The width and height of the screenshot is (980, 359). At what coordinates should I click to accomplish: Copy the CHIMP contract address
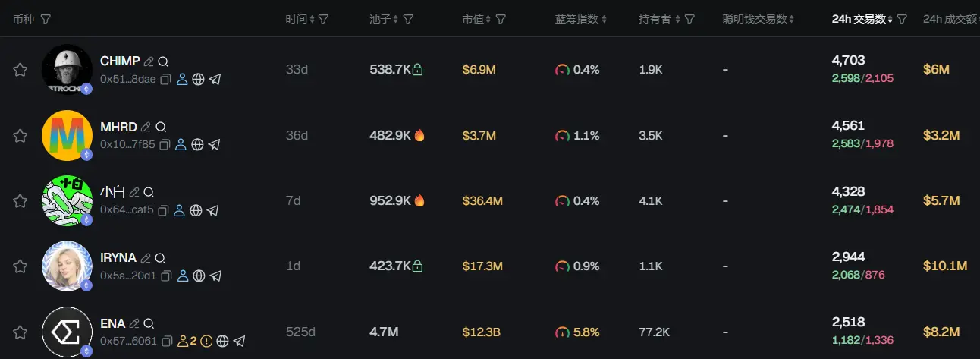pyautogui.click(x=165, y=79)
